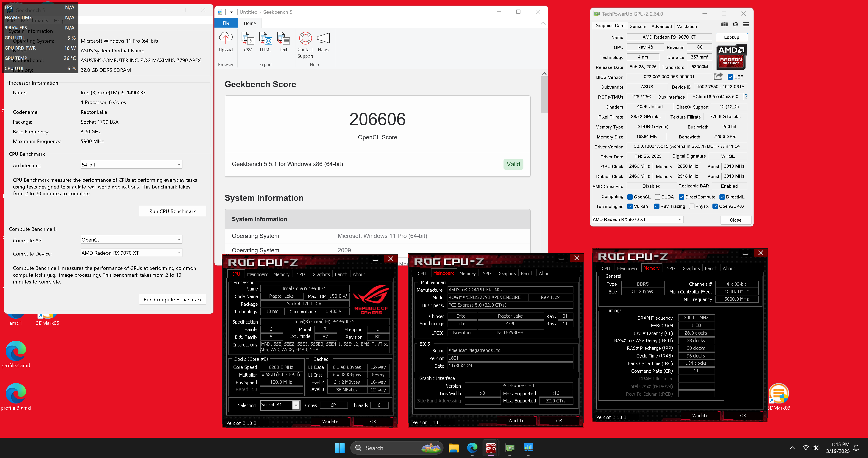Viewport: 868px width, 458px height.
Task: Open the Validation tab in GPU-Z
Action: click(687, 26)
